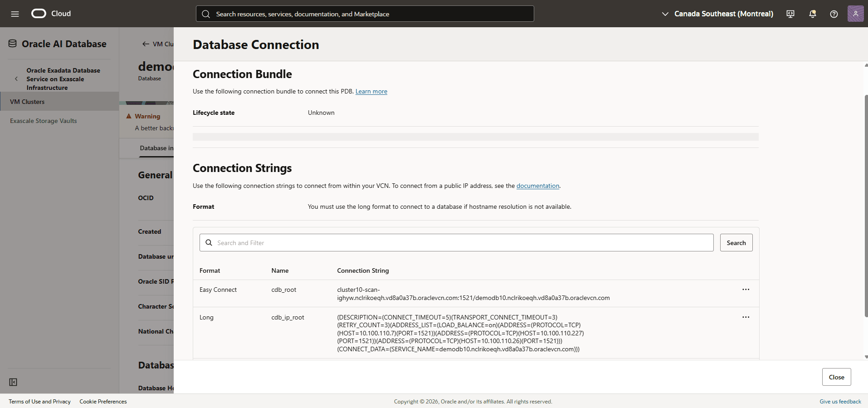
Task: Click the Easy Connect cluster10-scan connection string
Action: (x=473, y=294)
